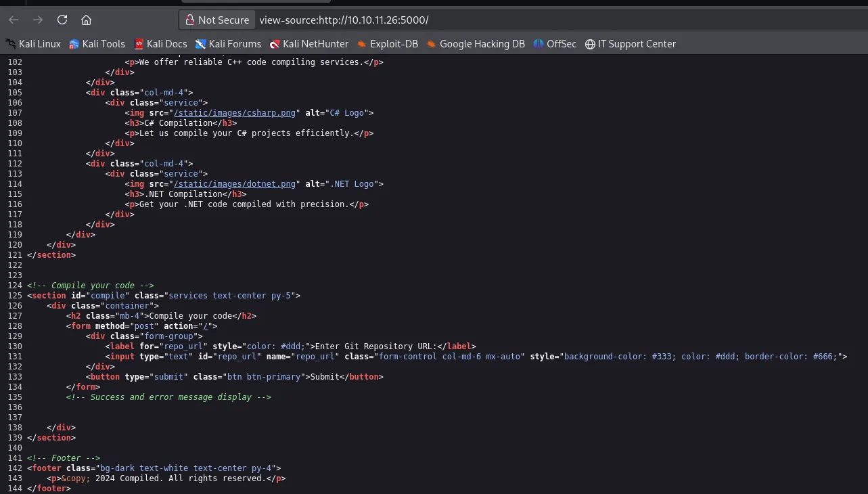Screen dimensions: 868x494
Task: Open the Kali Tools bookmark
Action: point(97,44)
